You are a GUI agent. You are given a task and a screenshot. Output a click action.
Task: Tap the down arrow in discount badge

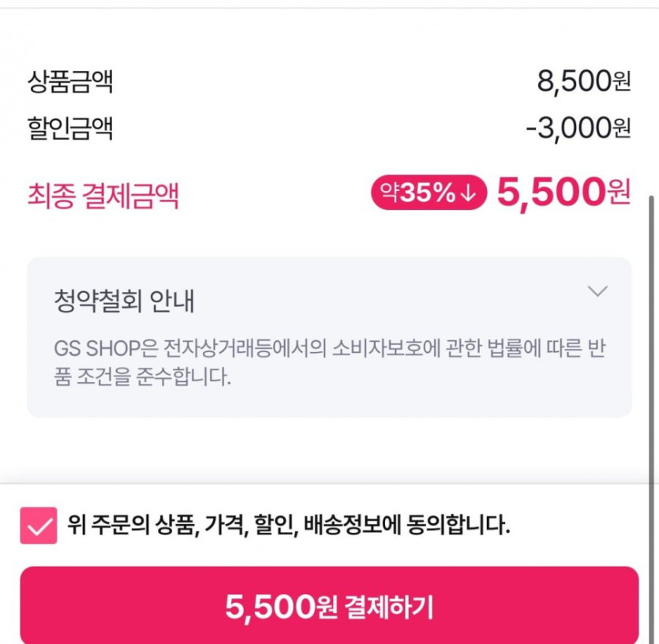pos(467,194)
